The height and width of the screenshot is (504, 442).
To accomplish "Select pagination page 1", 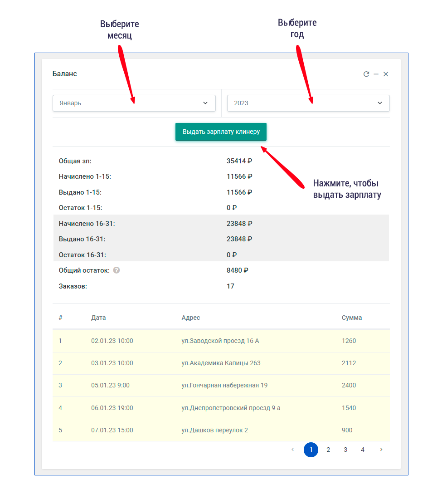I will coord(311,450).
